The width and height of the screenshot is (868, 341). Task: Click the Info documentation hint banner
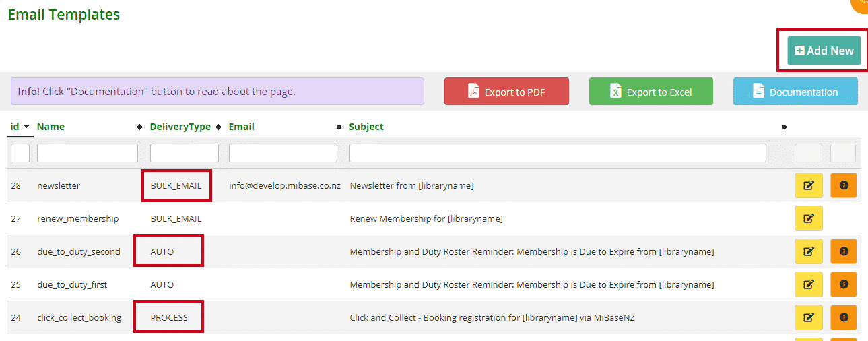click(218, 91)
